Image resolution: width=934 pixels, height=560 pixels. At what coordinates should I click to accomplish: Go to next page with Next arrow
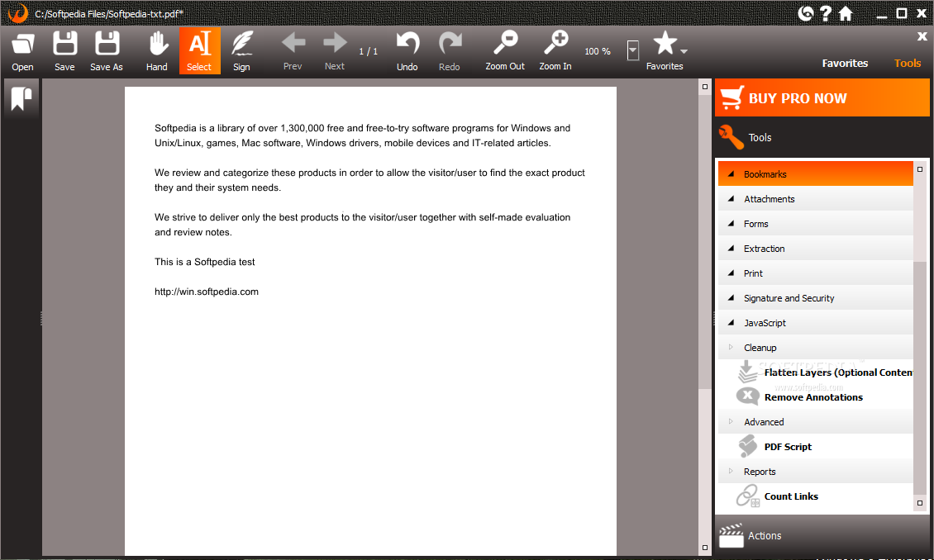pyautogui.click(x=335, y=43)
